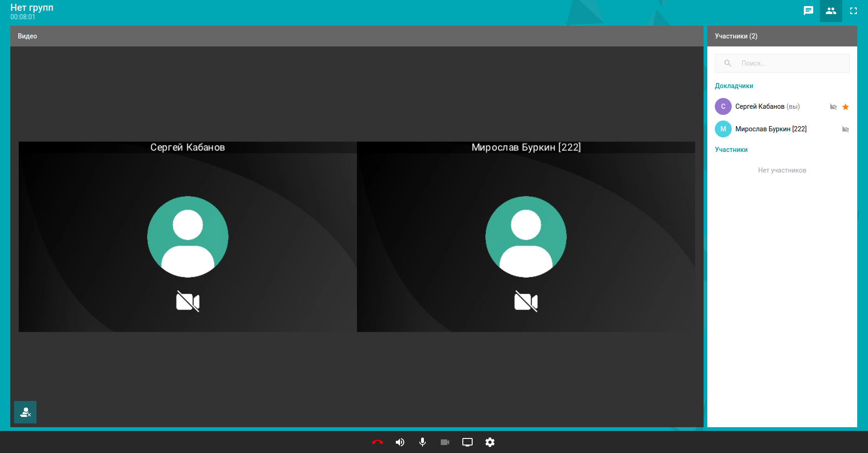Image resolution: width=868 pixels, height=453 pixels.
Task: Click the remove participant icon in video panel
Action: tap(25, 412)
